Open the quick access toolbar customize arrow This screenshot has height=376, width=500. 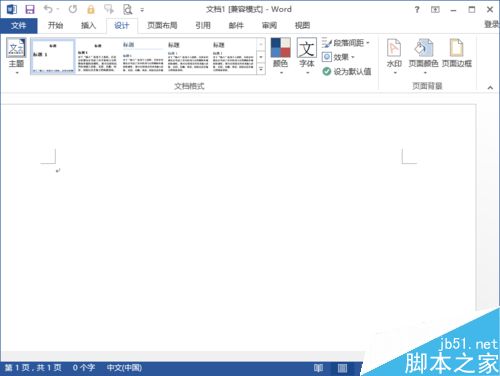point(142,10)
